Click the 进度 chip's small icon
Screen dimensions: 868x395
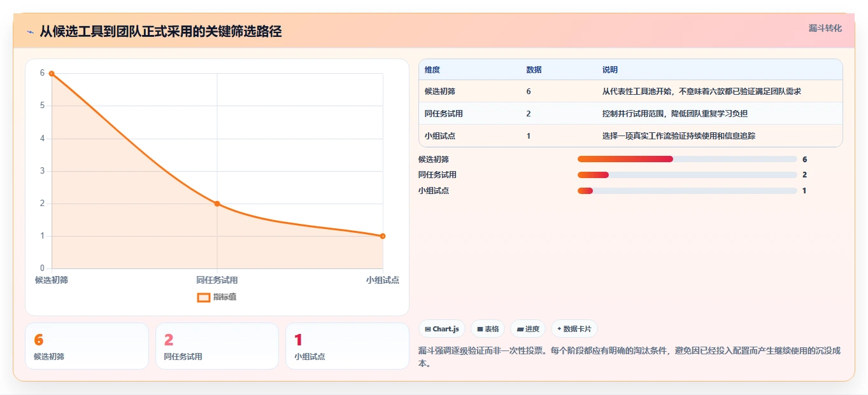520,329
